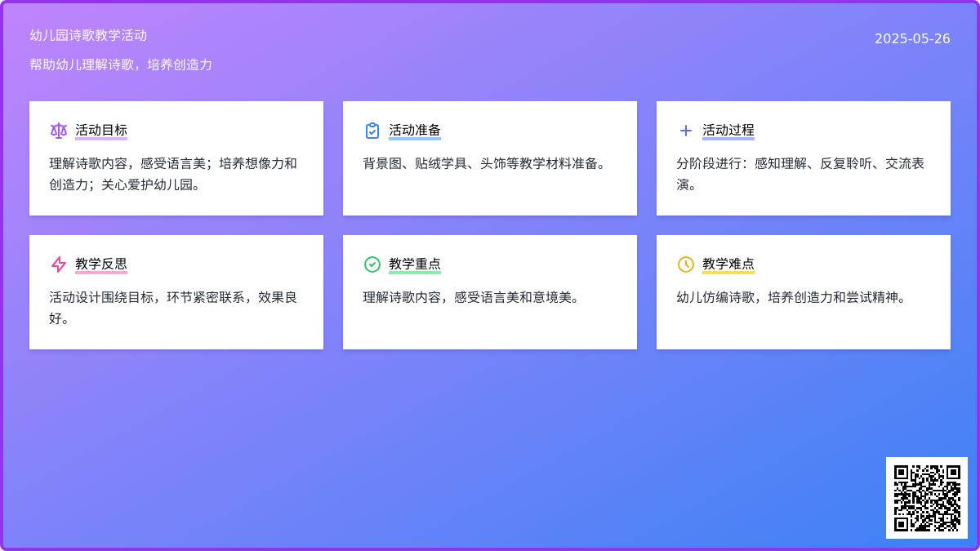This screenshot has height=551, width=980.
Task: Click the text 背景图、贴绒学具、头饰等教学材料准备。
Action: tap(487, 163)
